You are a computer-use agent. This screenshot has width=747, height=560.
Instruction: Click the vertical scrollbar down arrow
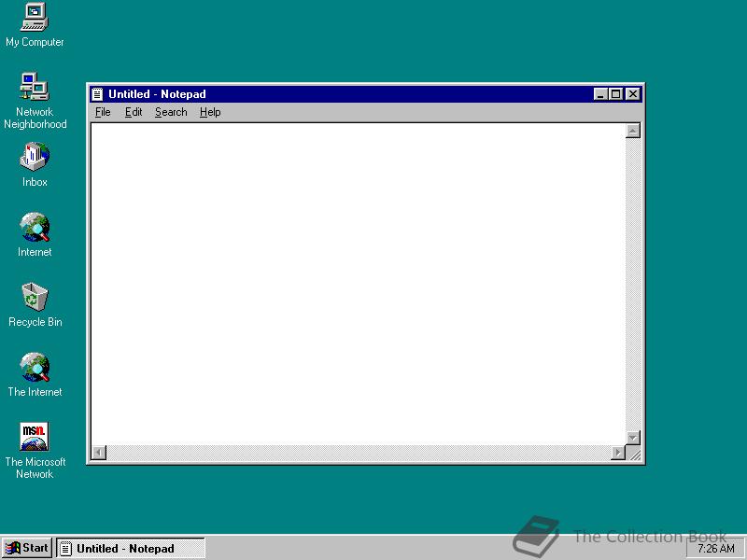coord(633,437)
